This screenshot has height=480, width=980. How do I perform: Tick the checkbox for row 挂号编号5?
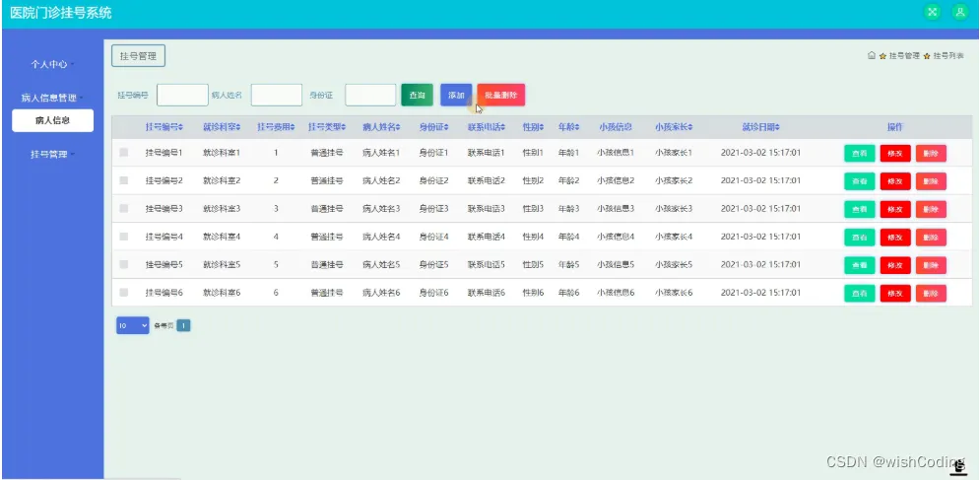pyautogui.click(x=124, y=264)
